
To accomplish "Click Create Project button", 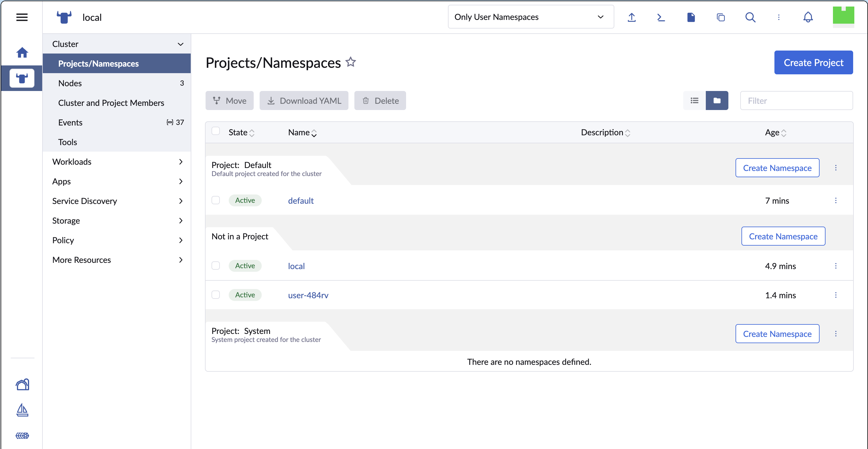I will 813,62.
